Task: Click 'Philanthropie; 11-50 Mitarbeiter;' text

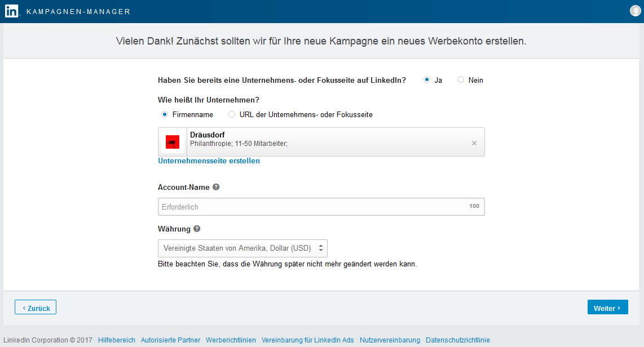Action: pyautogui.click(x=239, y=144)
